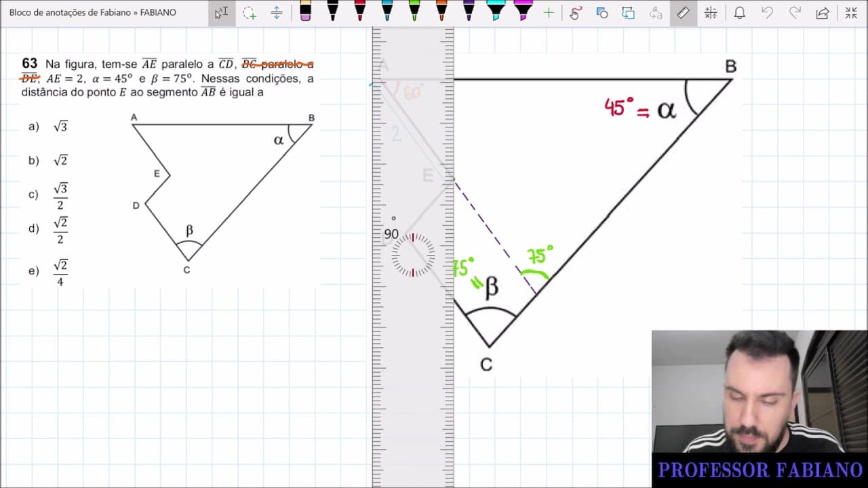Screen dimensions: 868x488
Task: Click the on-canvas ruler body
Action: [x=413, y=258]
